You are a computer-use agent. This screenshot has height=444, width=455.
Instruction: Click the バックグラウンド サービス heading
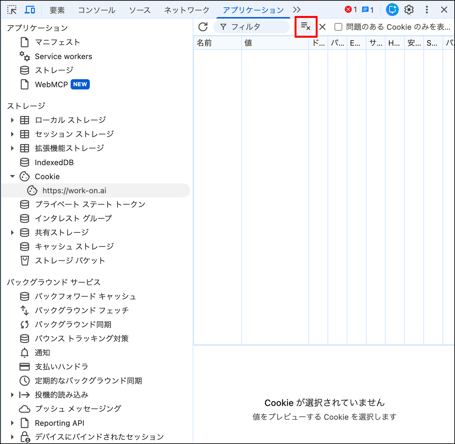(x=54, y=282)
